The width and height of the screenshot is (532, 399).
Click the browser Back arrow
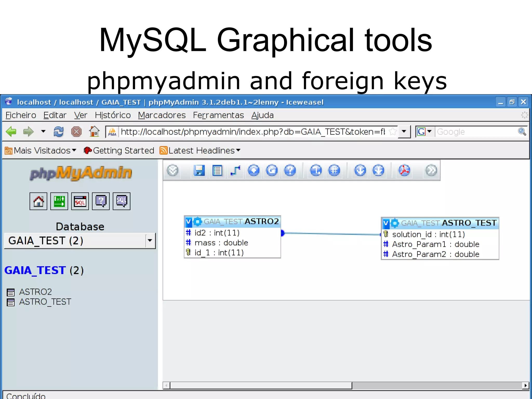[x=11, y=132]
